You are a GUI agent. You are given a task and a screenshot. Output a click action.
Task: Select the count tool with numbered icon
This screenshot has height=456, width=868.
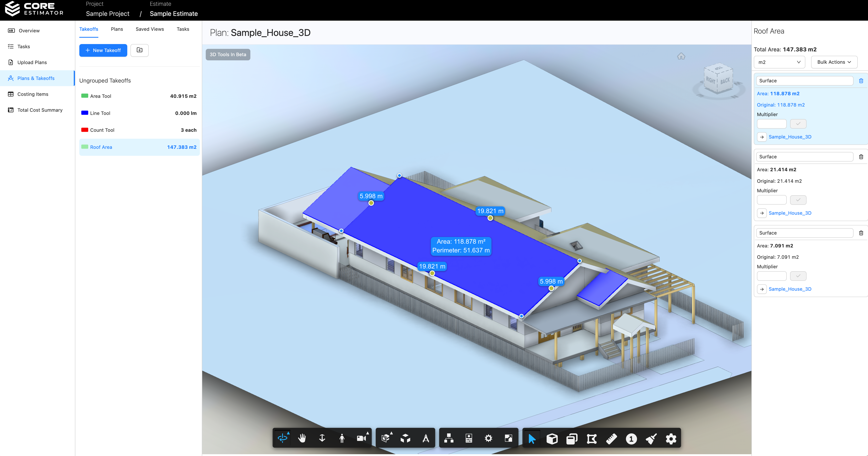[631, 438]
